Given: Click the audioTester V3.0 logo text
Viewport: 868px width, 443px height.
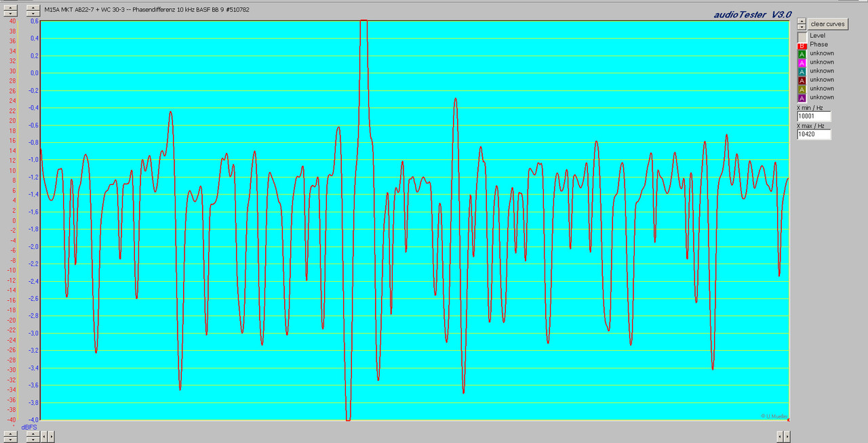Looking at the screenshot, I should [x=752, y=15].
